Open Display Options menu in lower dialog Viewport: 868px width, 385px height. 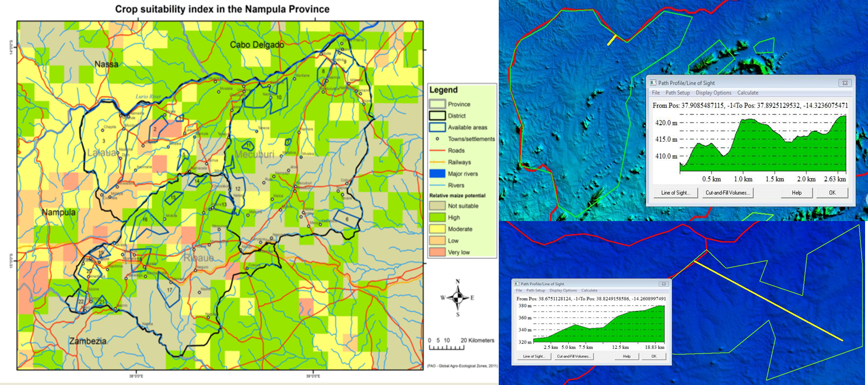coord(563,290)
